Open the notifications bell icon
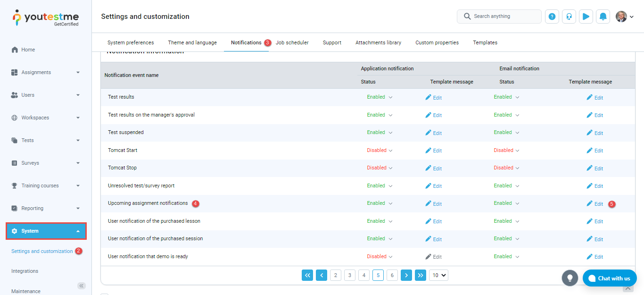Viewport: 644px width, 295px height. click(x=603, y=17)
